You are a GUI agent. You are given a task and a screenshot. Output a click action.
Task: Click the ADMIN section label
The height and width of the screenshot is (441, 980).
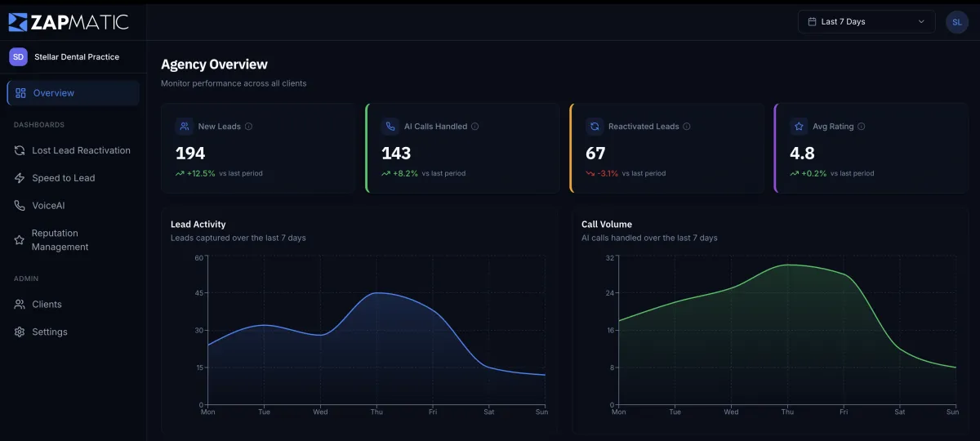(x=26, y=278)
